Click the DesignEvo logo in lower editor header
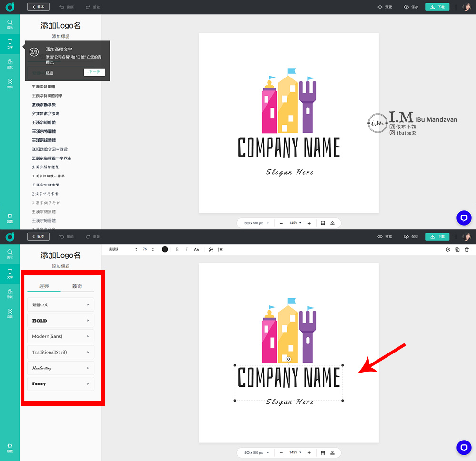The width and height of the screenshot is (476, 461). 10,236
